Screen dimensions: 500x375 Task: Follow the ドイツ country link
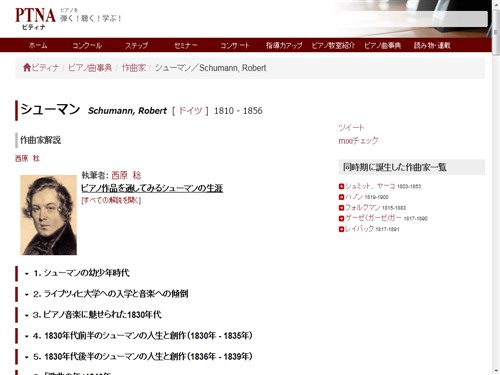click(x=190, y=110)
